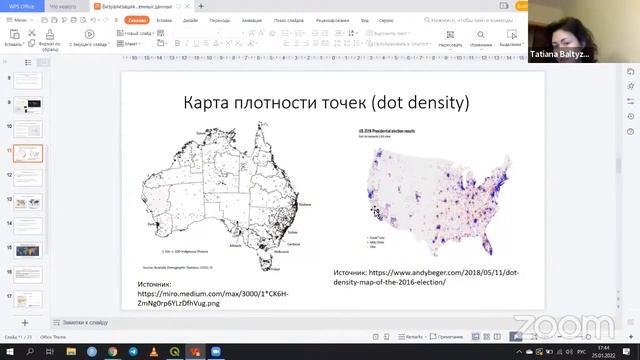Start slideshow from current slide icon
The height and width of the screenshot is (360, 640).
pyautogui.click(x=89, y=34)
